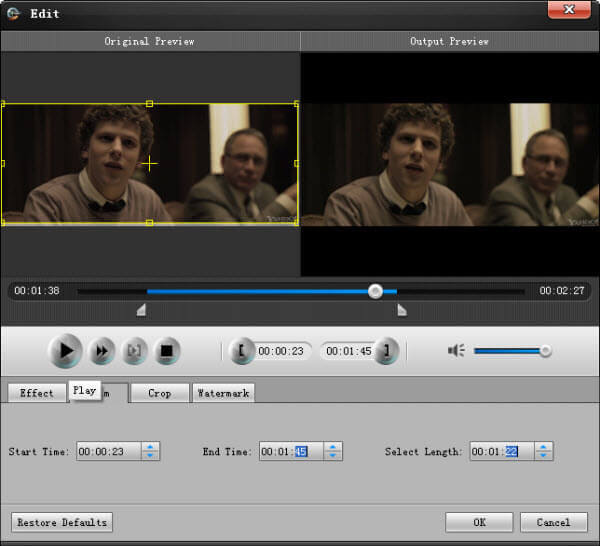Click bottom-middle crop handle in Original Preview

(150, 223)
